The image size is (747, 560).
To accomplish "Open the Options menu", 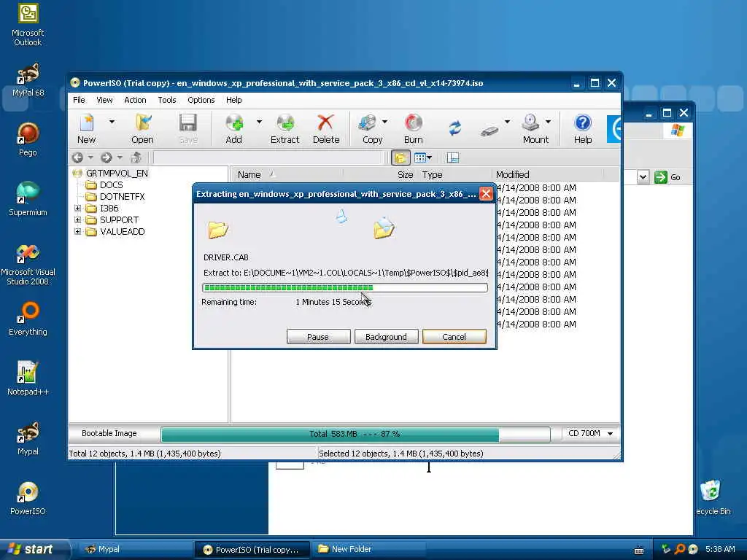I will coord(201,100).
